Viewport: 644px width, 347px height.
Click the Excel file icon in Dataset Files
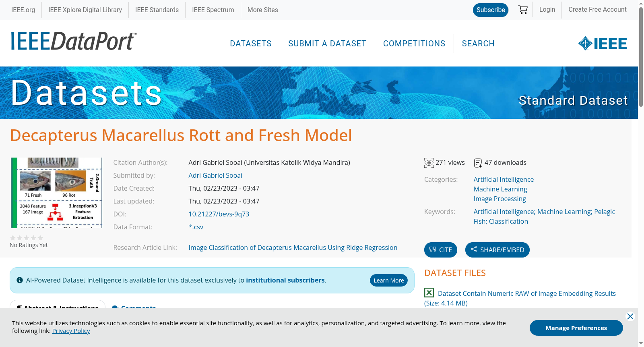[429, 293]
